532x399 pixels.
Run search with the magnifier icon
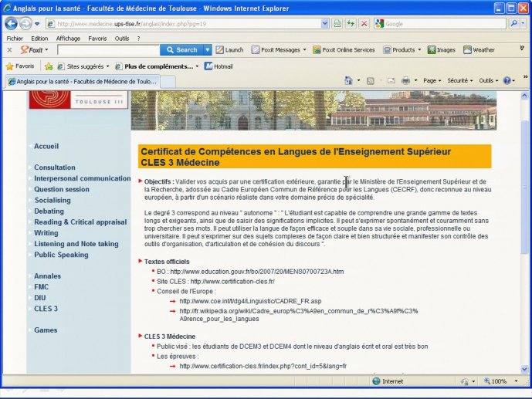coord(514,23)
